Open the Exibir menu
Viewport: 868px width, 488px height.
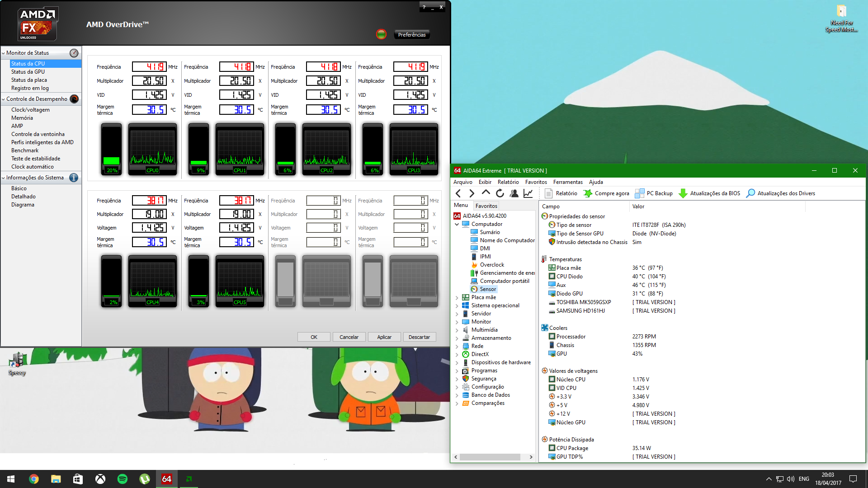[485, 182]
